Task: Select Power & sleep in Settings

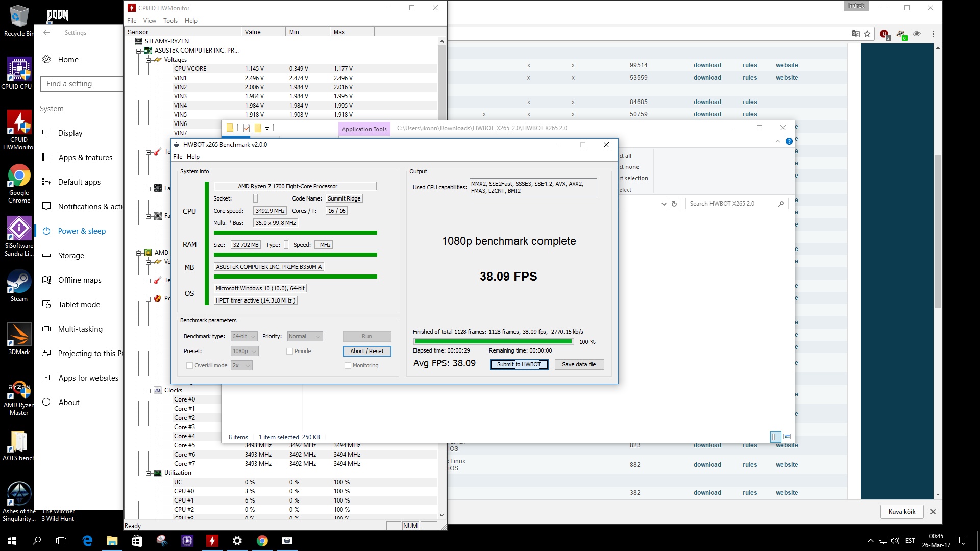Action: coord(82,231)
